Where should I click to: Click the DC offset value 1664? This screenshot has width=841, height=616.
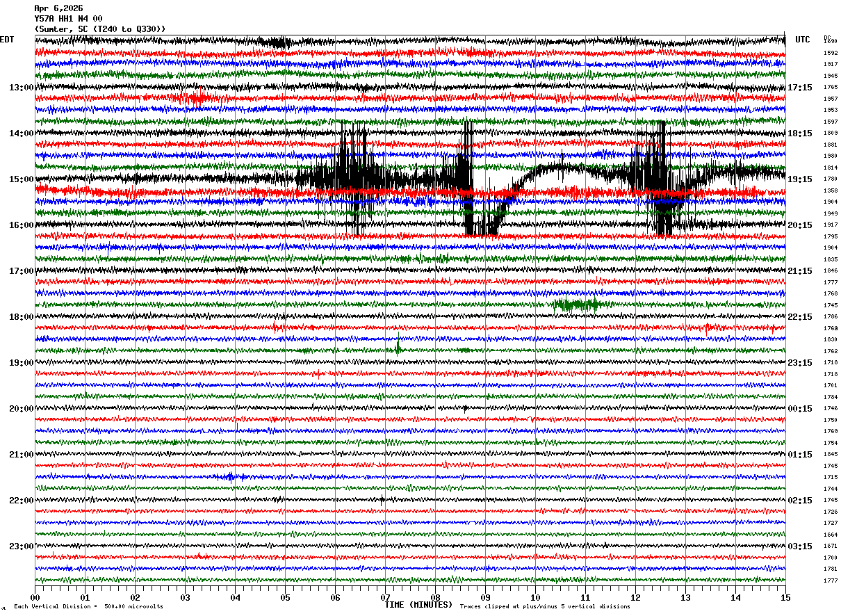coord(831,535)
